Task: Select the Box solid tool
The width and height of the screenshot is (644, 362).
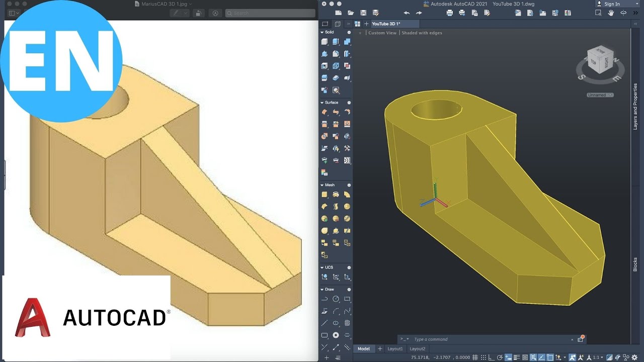Action: coord(324,41)
